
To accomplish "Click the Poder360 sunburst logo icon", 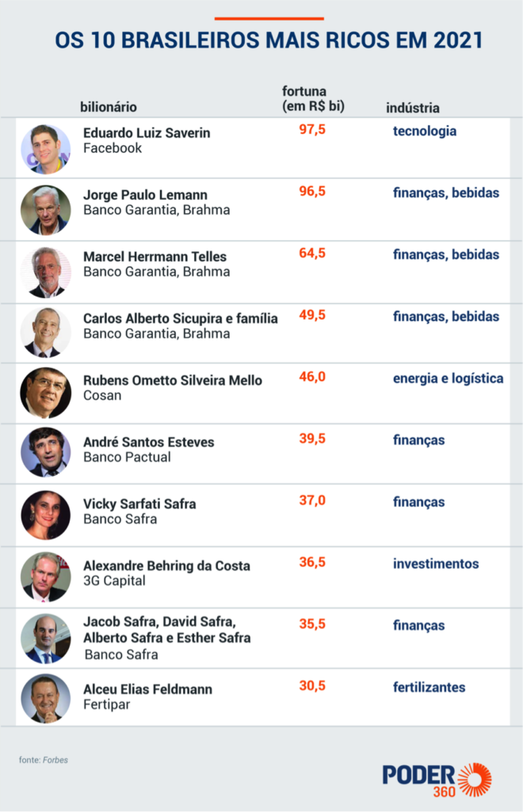I will [475, 780].
